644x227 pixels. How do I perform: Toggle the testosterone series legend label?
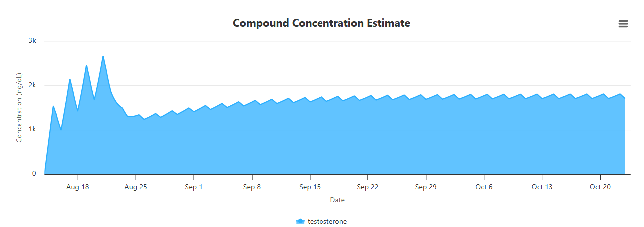[327, 221]
